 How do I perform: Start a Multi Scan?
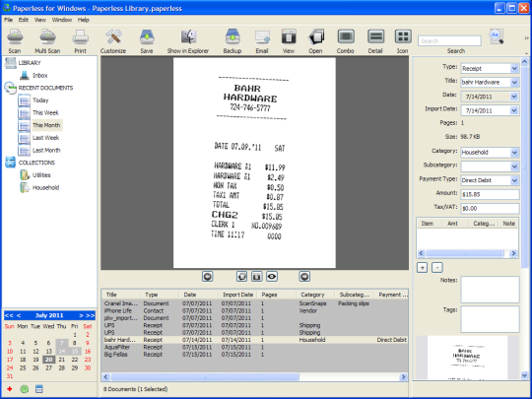(47, 37)
